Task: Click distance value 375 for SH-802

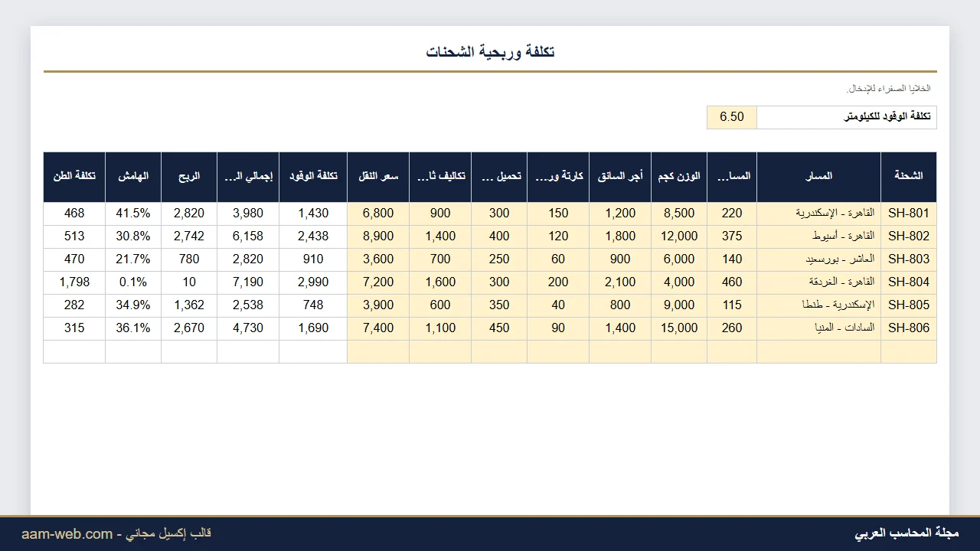Action: [x=732, y=236]
